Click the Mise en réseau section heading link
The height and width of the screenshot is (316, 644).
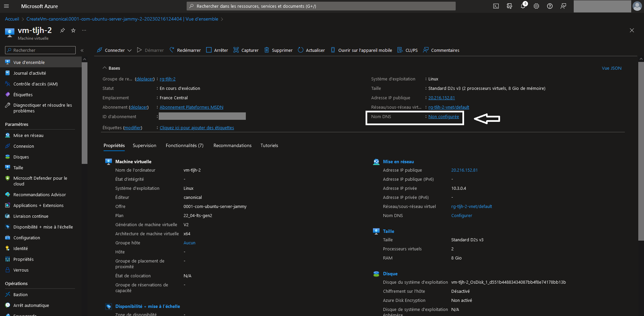(x=398, y=162)
